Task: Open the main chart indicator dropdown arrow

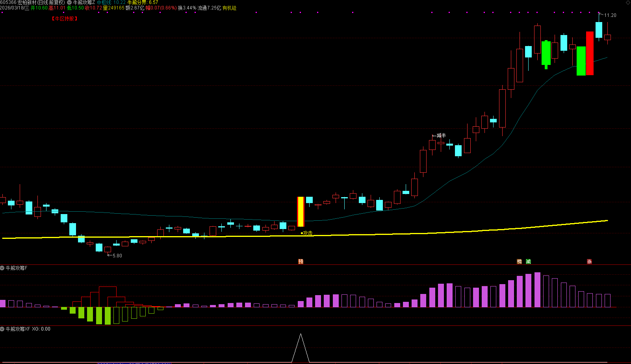Action: point(69,2)
